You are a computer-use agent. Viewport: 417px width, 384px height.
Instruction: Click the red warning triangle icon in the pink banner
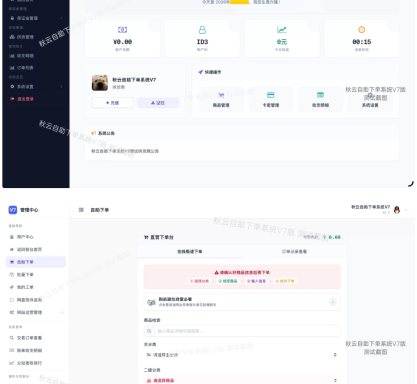216,272
